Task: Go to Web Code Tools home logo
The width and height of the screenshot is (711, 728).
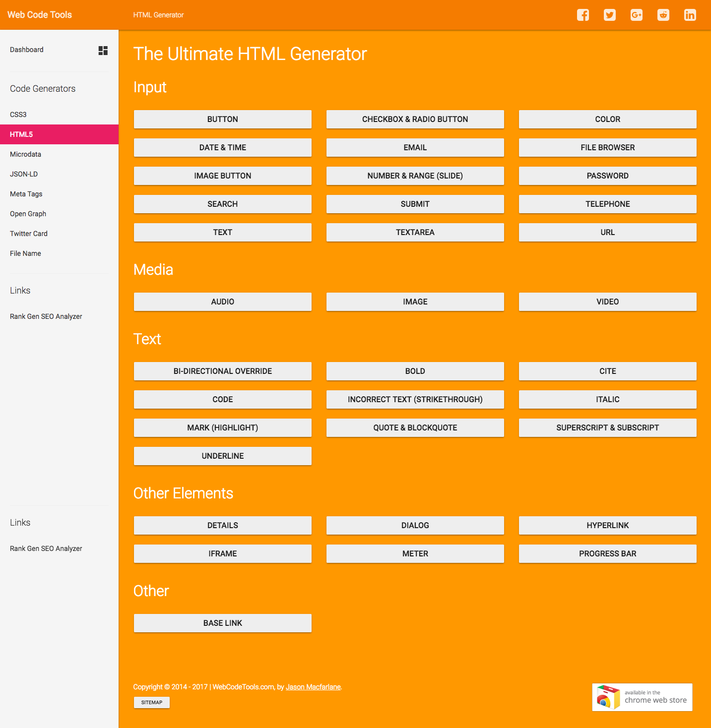Action: 40,15
